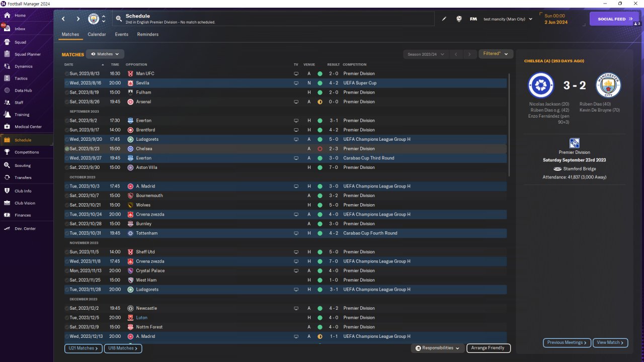Open the Staff icon in the sidebar

(x=7, y=103)
